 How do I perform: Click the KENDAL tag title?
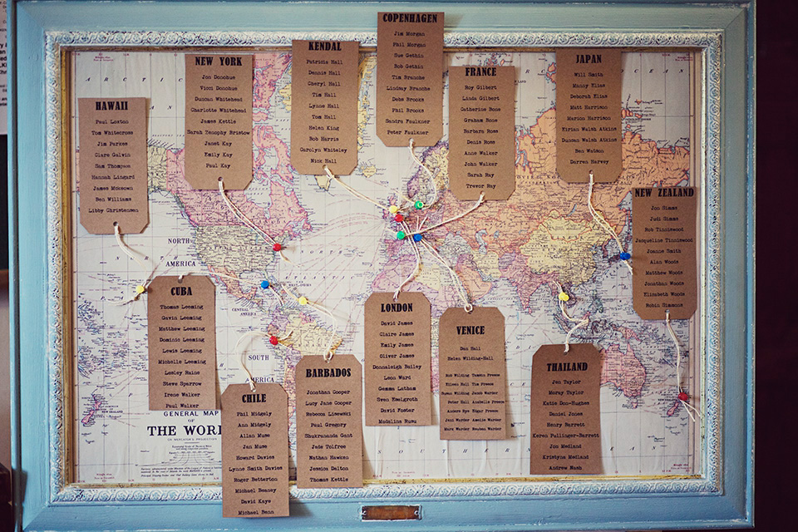[x=325, y=47]
